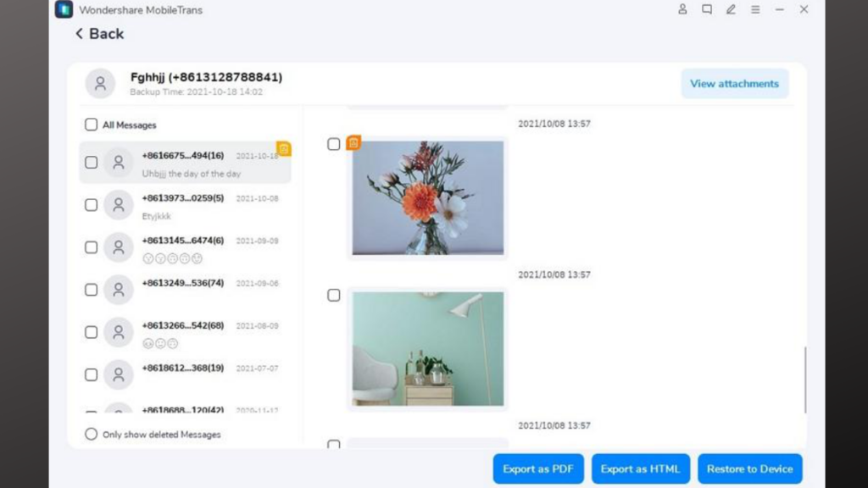Viewport: 868px width, 488px height.
Task: Click the pencil edit icon in title bar
Action: click(731, 9)
